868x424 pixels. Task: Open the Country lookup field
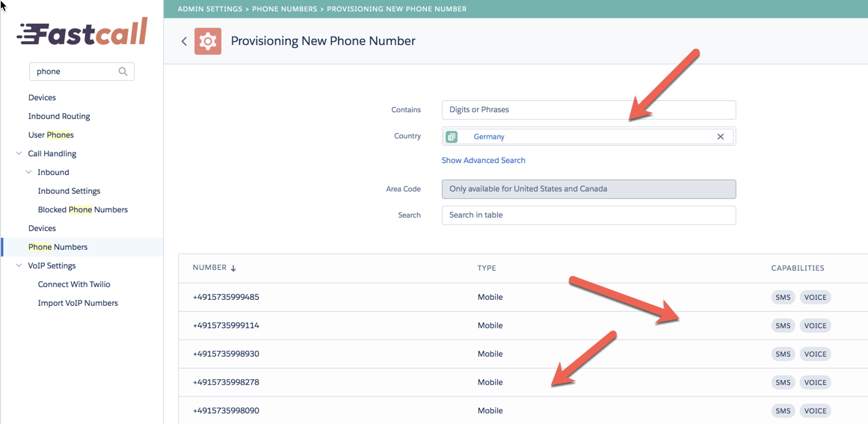click(x=589, y=136)
